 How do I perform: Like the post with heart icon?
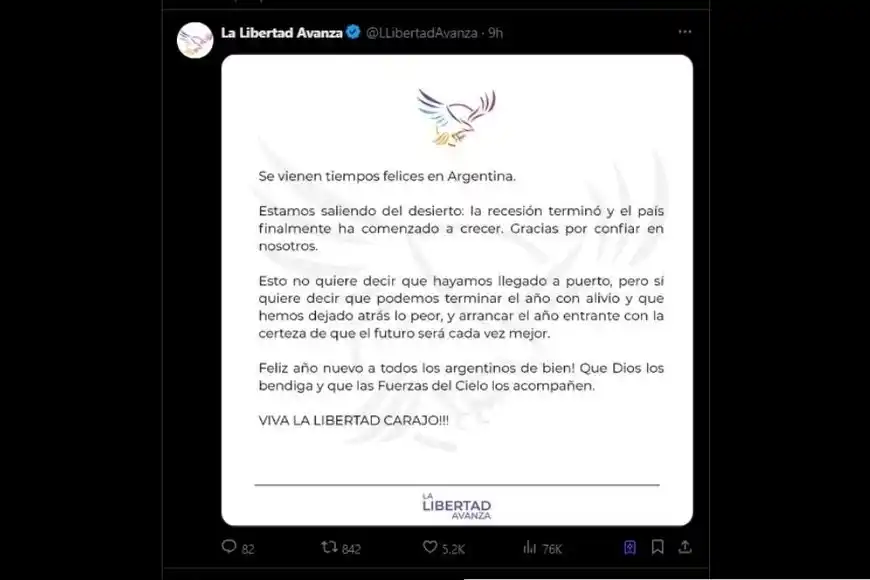coord(430,547)
